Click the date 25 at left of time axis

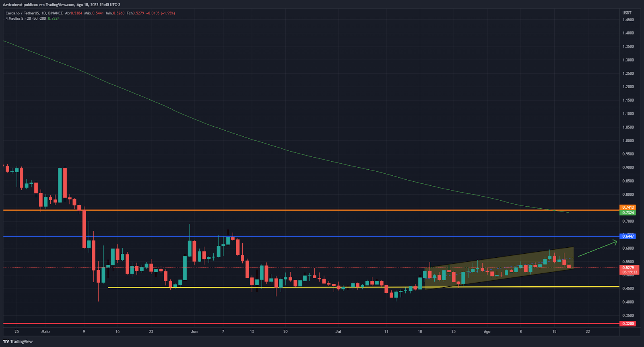click(17, 332)
